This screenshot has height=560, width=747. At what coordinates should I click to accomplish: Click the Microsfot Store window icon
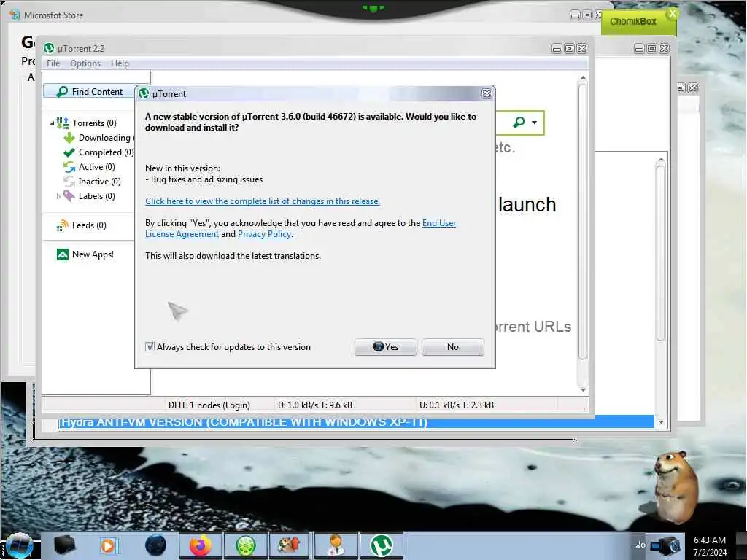(15, 15)
